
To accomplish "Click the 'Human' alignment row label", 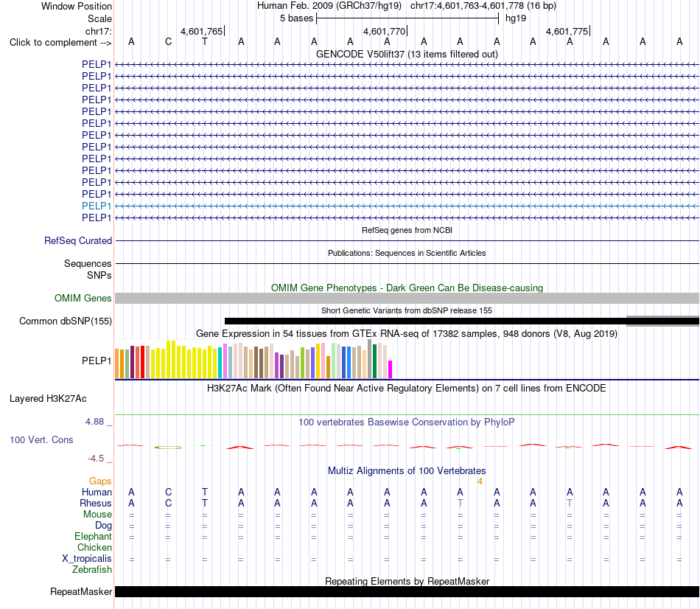I will (x=97, y=492).
